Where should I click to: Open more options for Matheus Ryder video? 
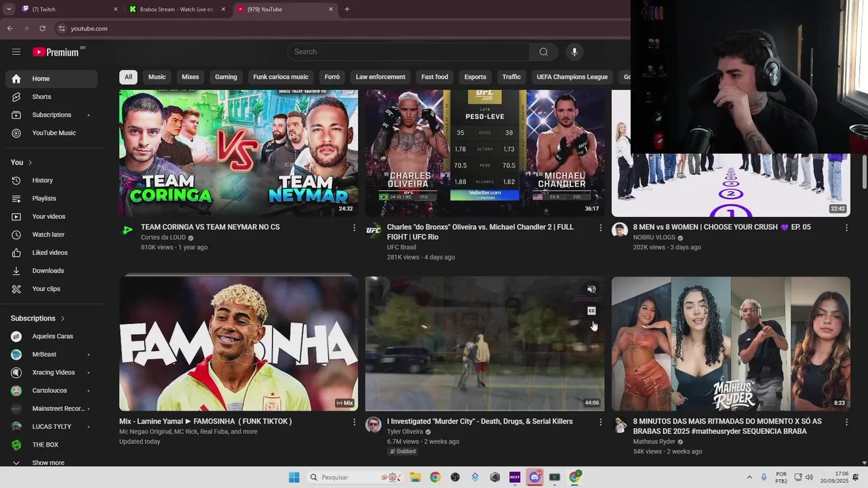click(846, 422)
